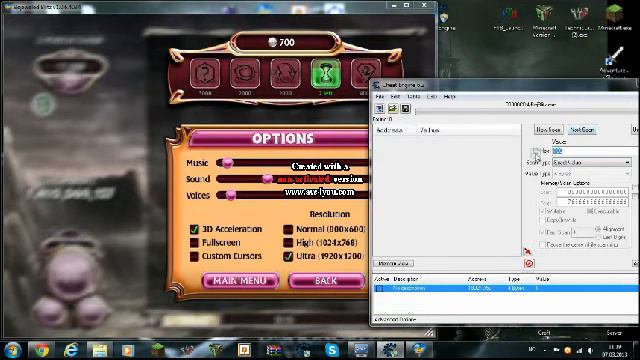Open the Help menu in Cheat Engine
The width and height of the screenshot is (640, 360).
pos(449,97)
